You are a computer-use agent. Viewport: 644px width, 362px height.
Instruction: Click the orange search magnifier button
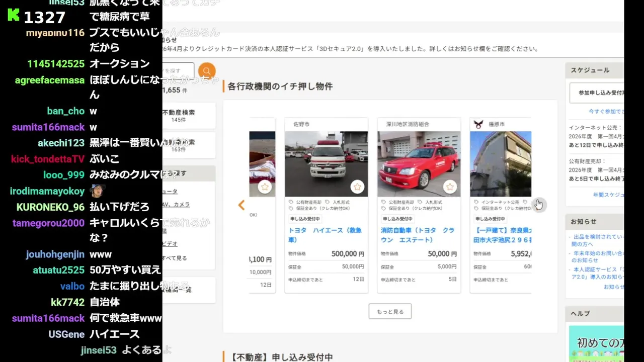point(207,71)
